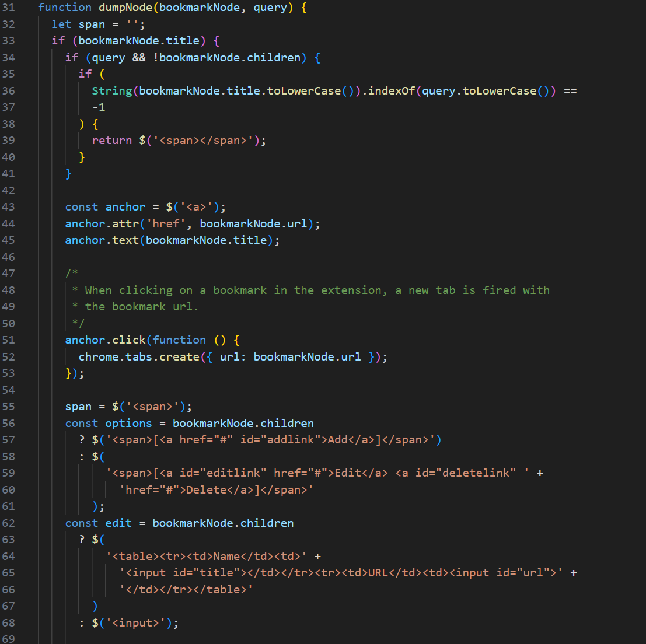The image size is (646, 644).
Task: Click the 'editlink' string on line 59
Action: click(x=233, y=473)
